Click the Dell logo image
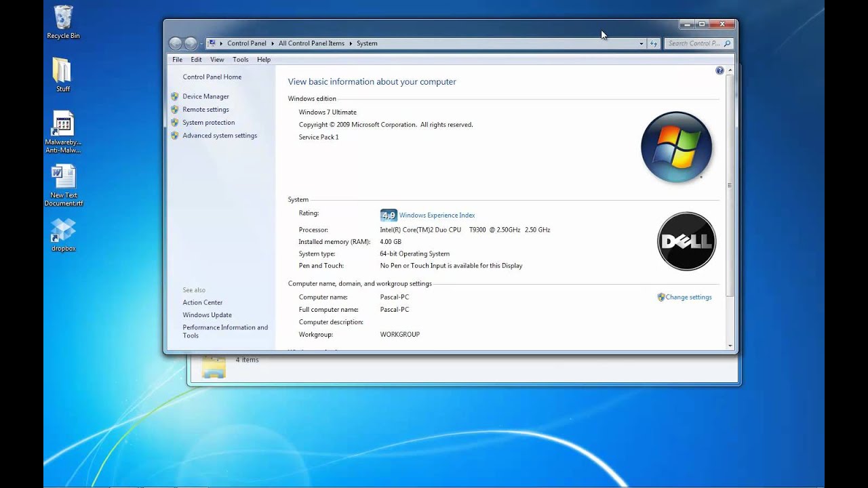This screenshot has width=868, height=488. [x=686, y=241]
